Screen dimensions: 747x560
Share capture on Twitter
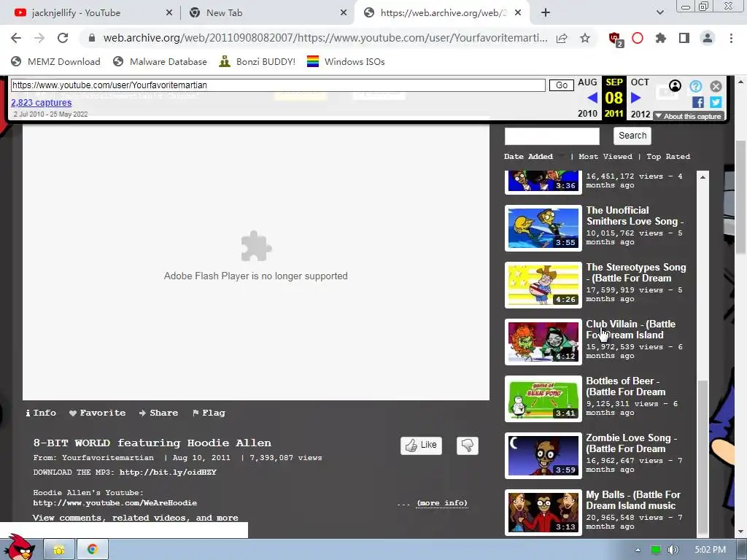[x=716, y=102]
